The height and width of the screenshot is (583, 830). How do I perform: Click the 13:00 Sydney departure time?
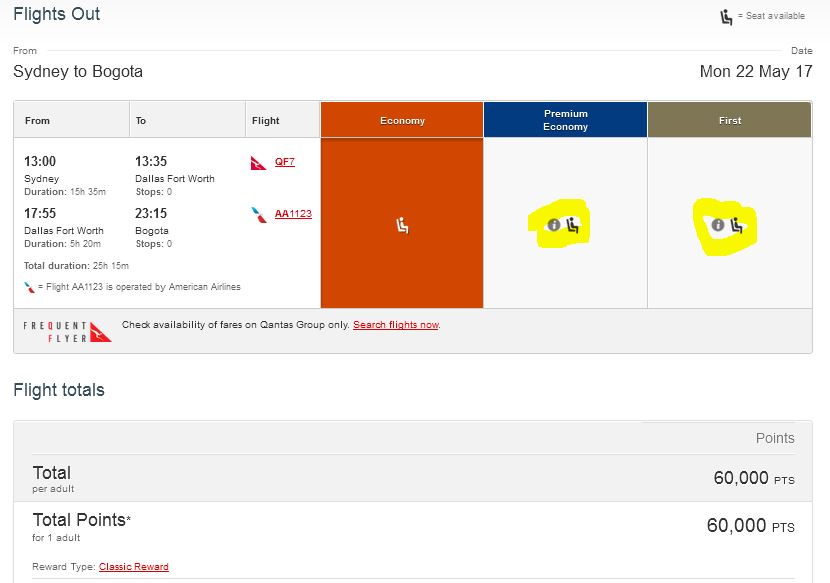[x=40, y=161]
